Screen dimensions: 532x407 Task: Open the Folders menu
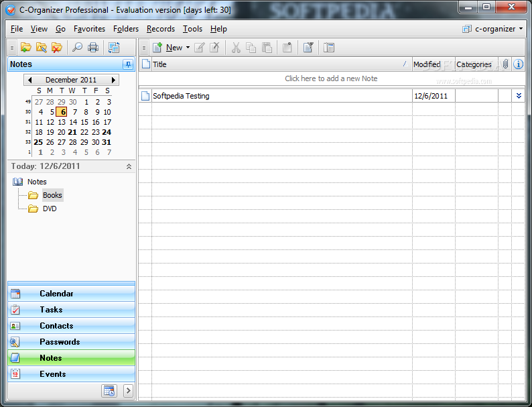(x=126, y=29)
